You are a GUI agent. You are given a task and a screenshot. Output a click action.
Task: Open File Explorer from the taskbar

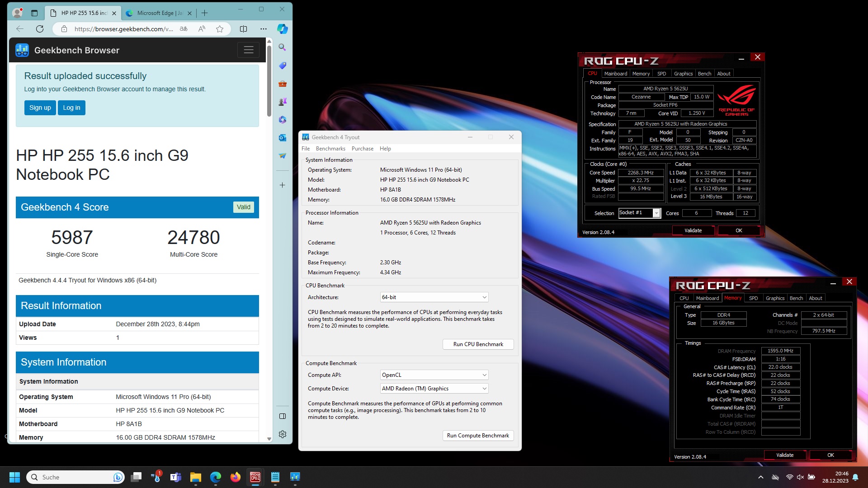[x=195, y=477]
